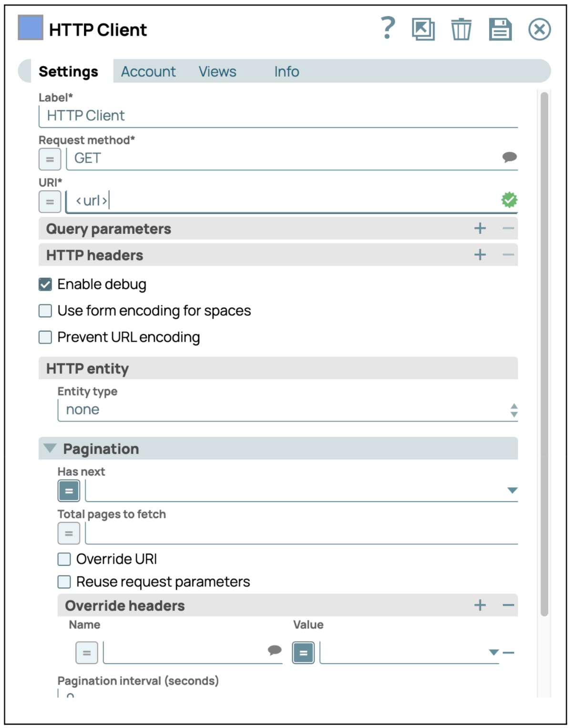Click the pop-out restore window icon
573x728 pixels.
pyautogui.click(x=423, y=29)
